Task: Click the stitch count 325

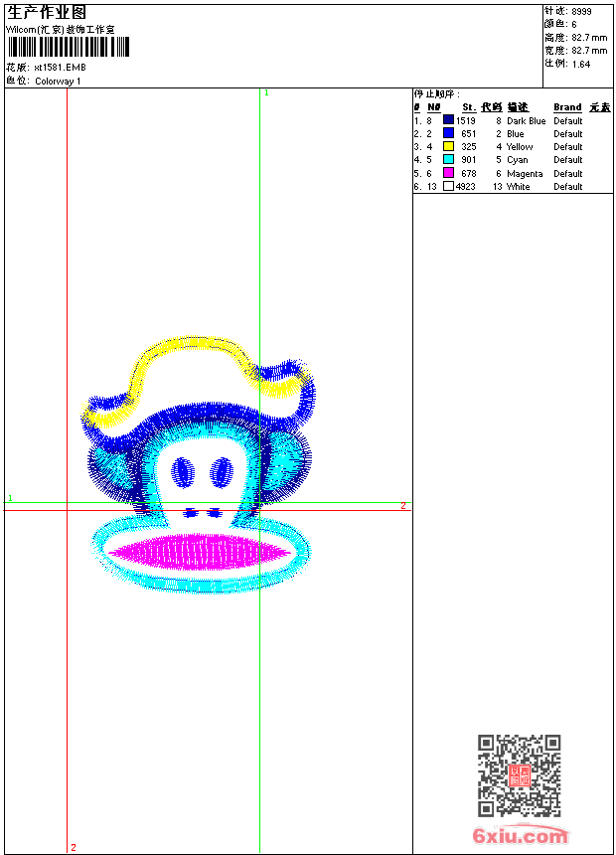Action: coord(468,147)
